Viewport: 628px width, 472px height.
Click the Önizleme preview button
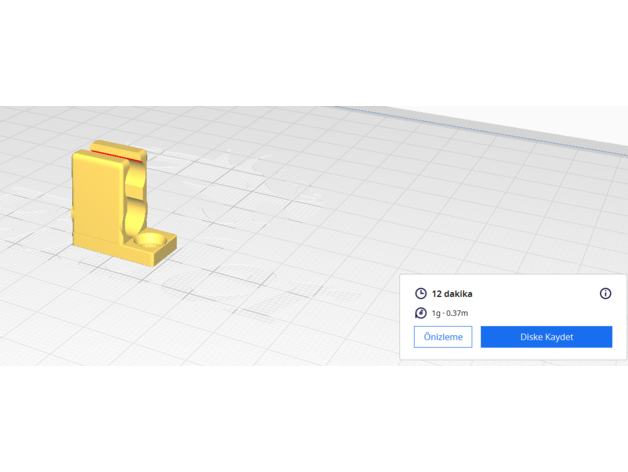tap(442, 337)
